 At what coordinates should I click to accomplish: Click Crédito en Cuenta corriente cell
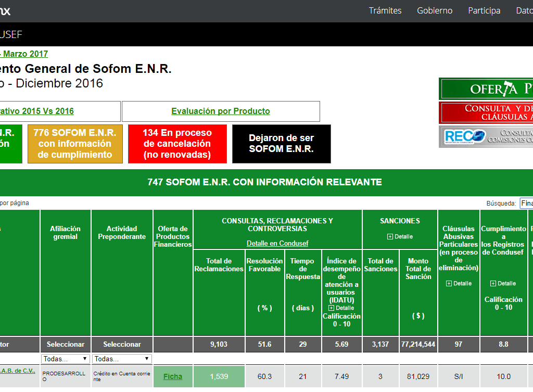coord(122,376)
